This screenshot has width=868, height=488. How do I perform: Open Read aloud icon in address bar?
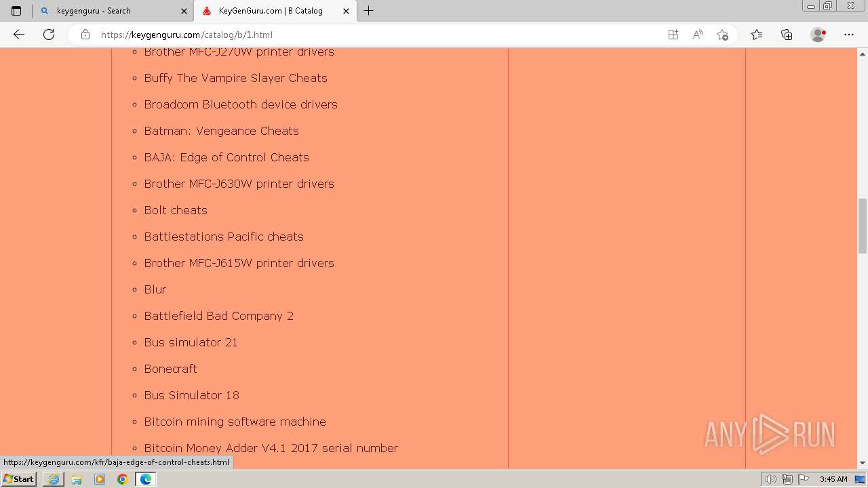pos(698,35)
